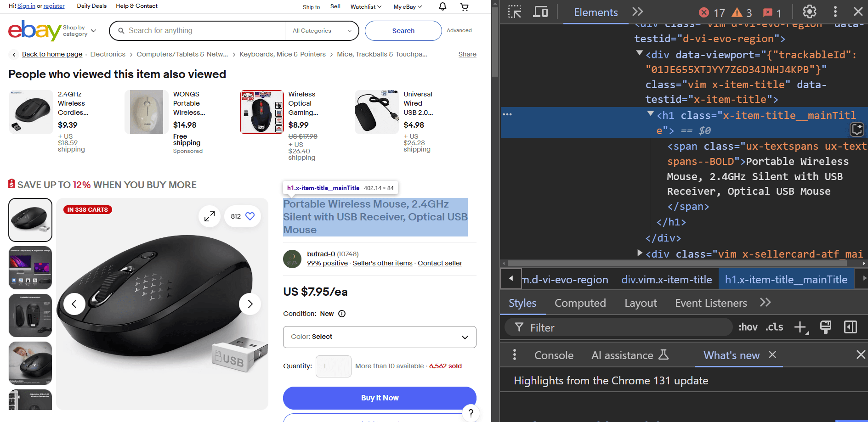Focus the Styles Filter field

(x=618, y=327)
